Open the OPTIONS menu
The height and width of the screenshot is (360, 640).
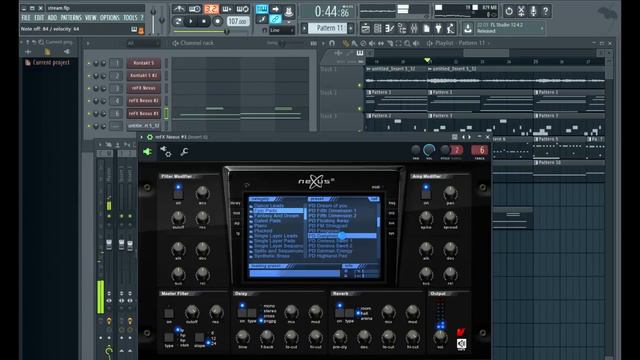click(x=110, y=18)
